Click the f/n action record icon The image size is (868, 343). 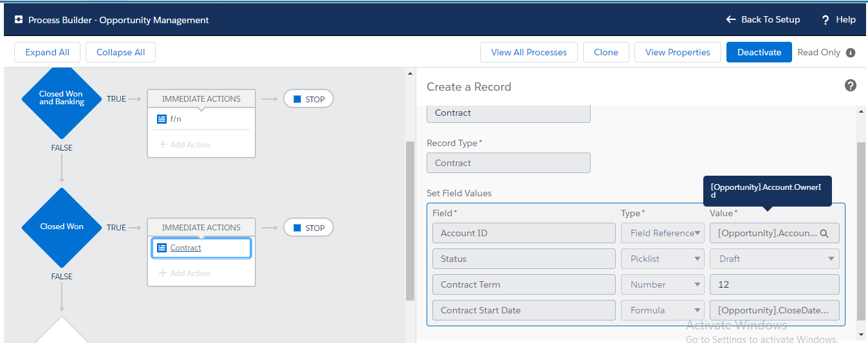pyautogui.click(x=162, y=119)
